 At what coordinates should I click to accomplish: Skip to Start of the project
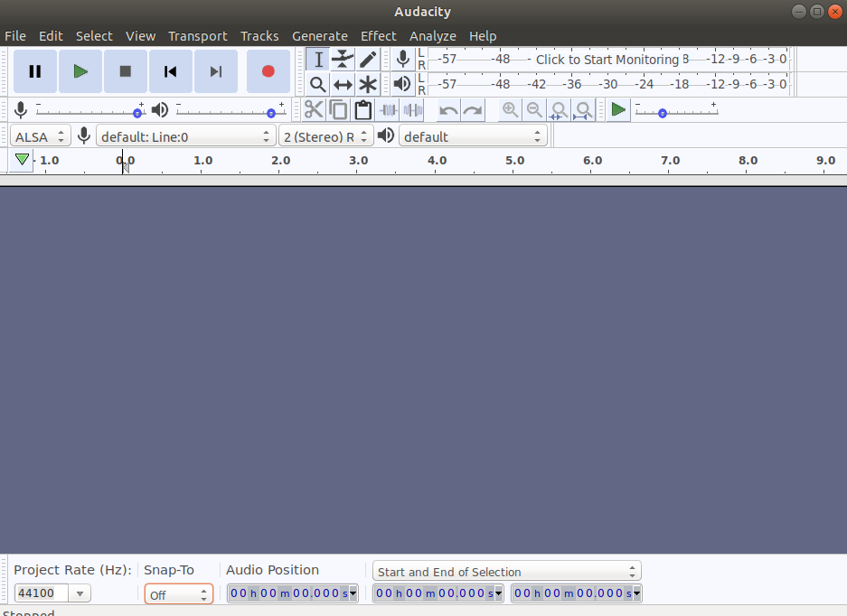coord(171,71)
